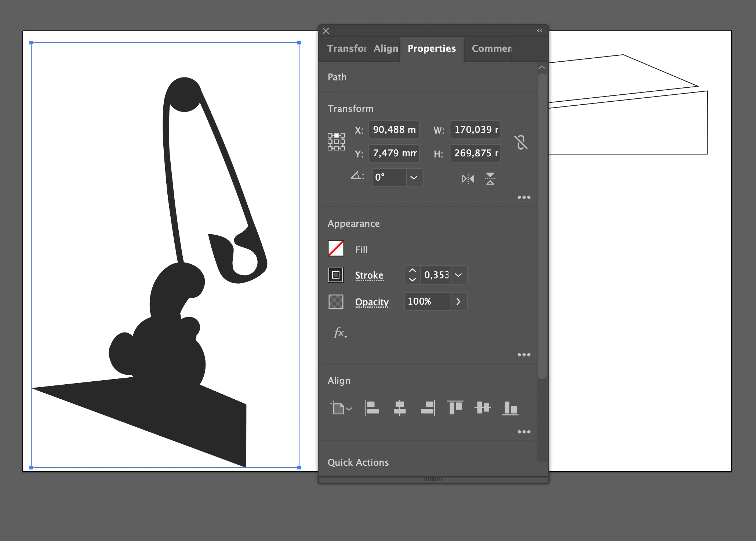Switch to the Transform tab
This screenshot has height=541, width=756.
tap(346, 48)
